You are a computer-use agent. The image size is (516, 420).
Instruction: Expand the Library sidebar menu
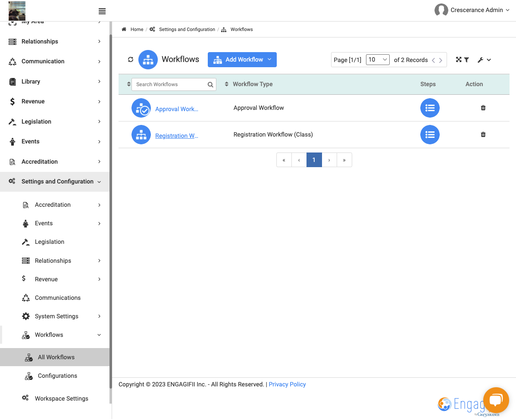(x=55, y=81)
